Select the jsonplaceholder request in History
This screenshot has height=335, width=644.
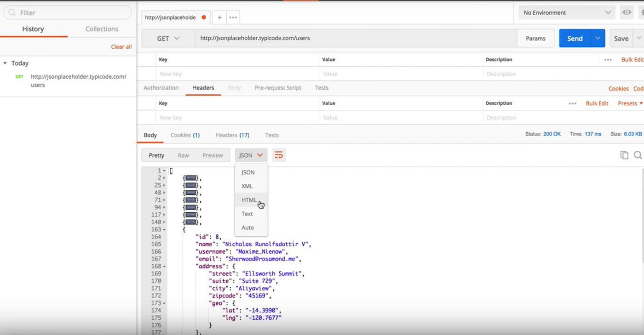pyautogui.click(x=78, y=80)
